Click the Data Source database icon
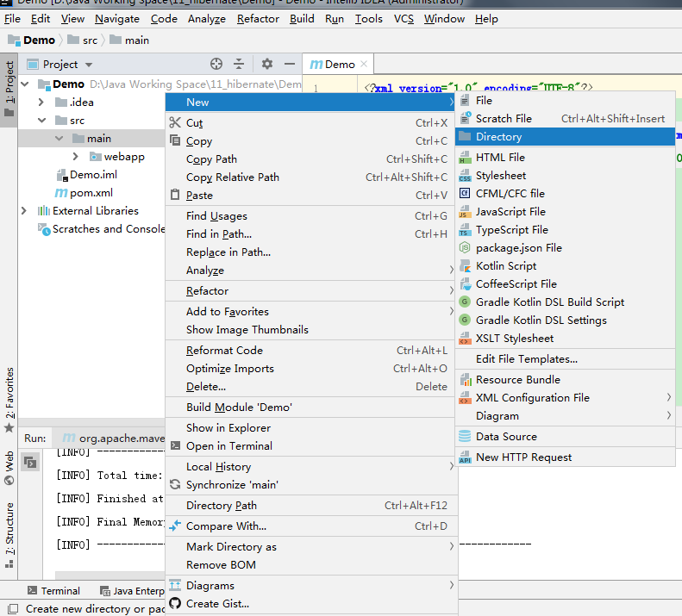 pos(465,436)
